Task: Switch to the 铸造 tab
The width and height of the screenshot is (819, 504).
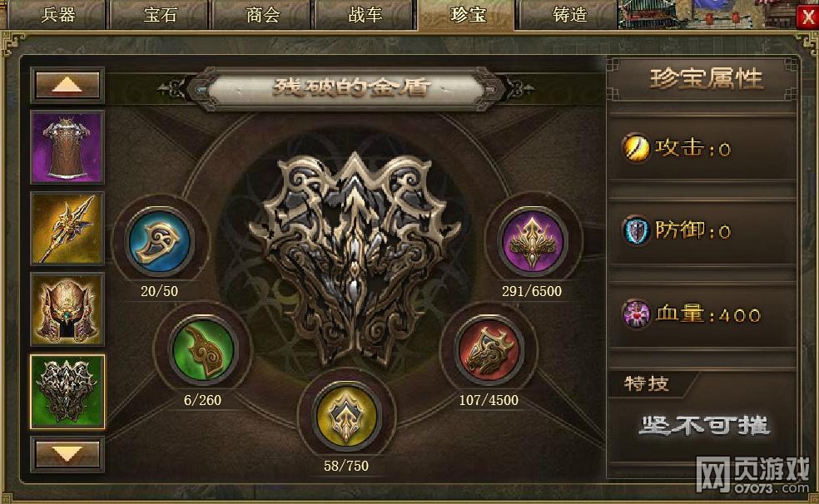Action: tap(570, 15)
